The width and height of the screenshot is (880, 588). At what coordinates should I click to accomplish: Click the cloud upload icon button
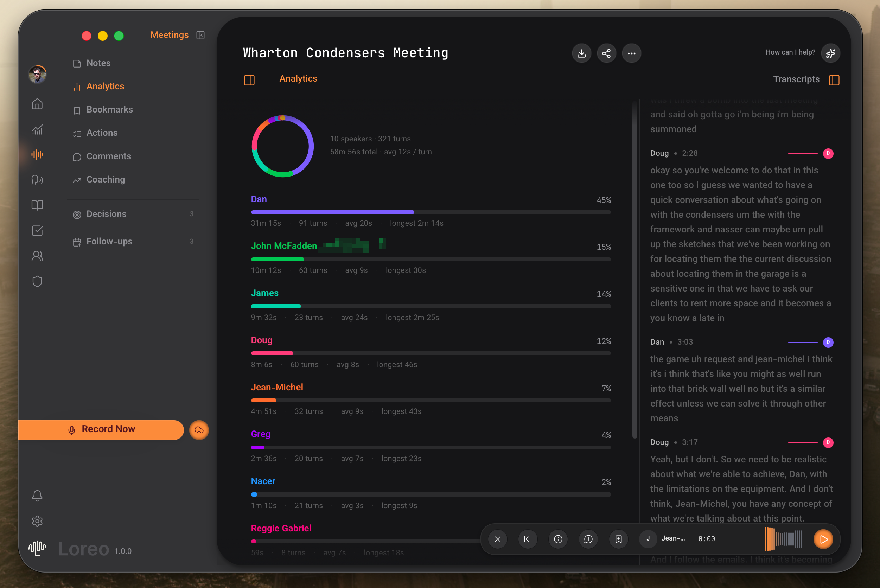(199, 430)
